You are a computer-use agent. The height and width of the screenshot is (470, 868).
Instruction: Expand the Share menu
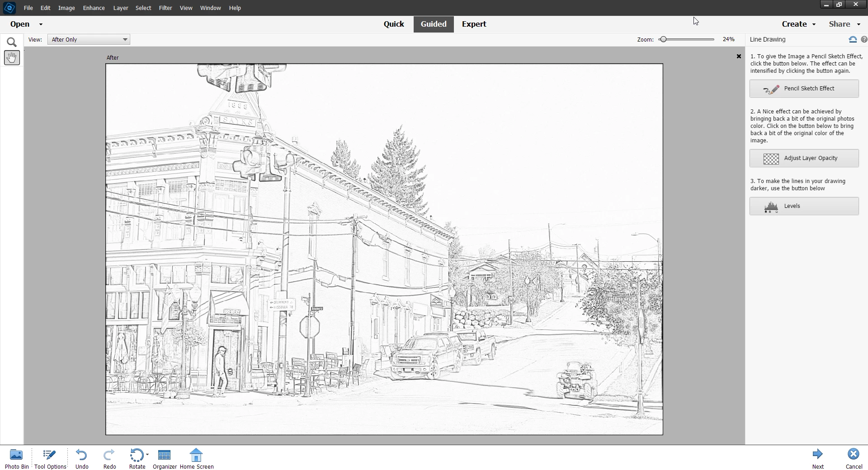pyautogui.click(x=844, y=24)
